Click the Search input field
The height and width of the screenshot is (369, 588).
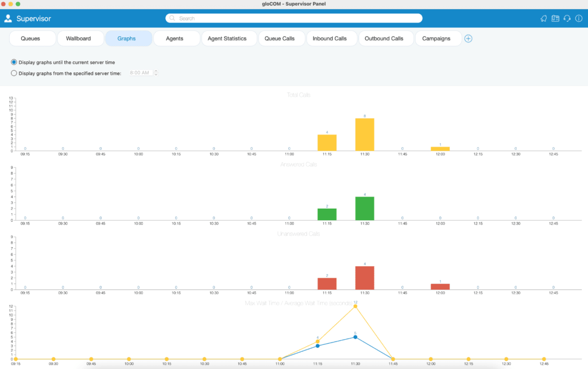pos(294,18)
